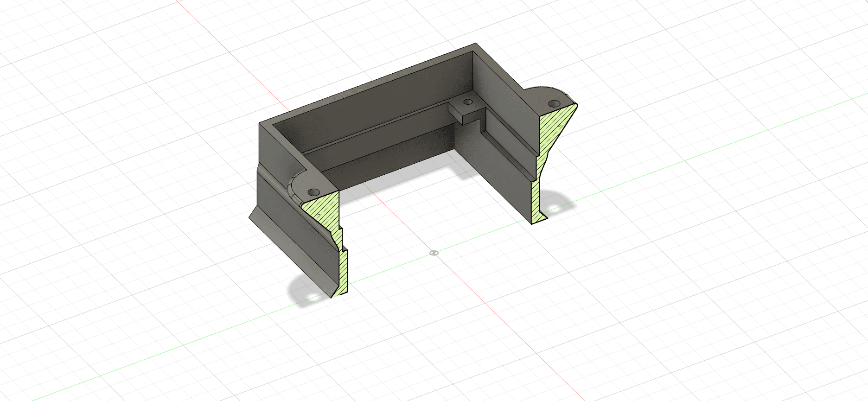
Task: Select the hole in the front-left mounting tab
Action: tap(314, 191)
